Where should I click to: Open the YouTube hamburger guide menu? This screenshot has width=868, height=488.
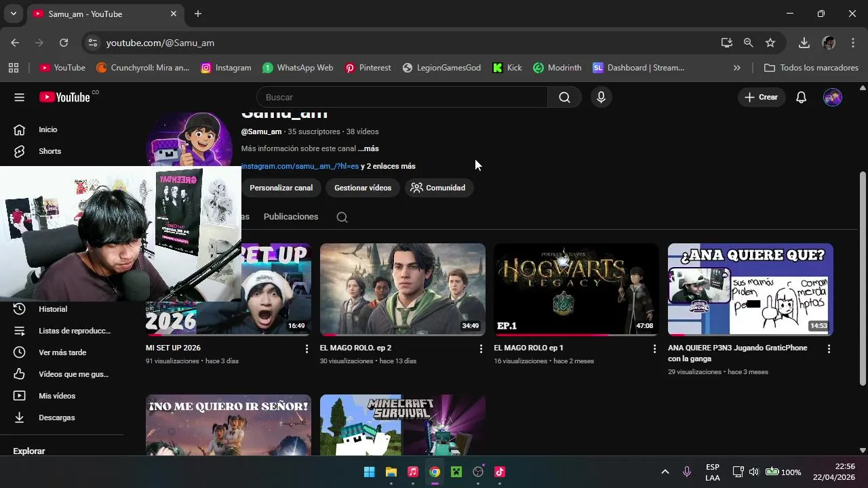pos(19,97)
